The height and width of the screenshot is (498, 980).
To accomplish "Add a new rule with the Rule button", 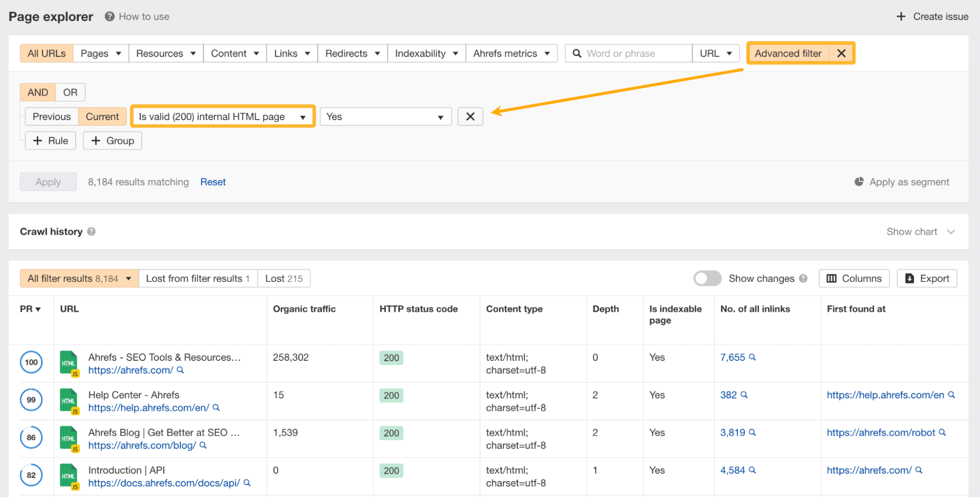I will pos(50,141).
